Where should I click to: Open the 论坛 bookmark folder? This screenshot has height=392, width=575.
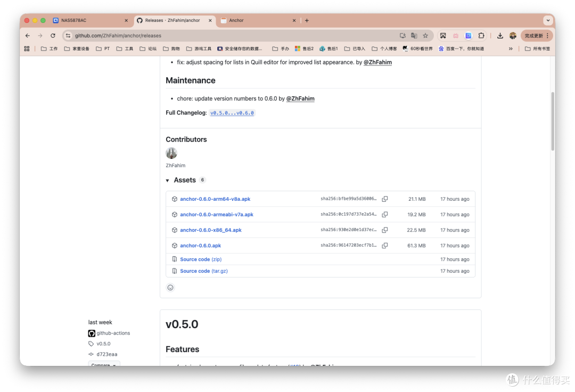point(148,48)
